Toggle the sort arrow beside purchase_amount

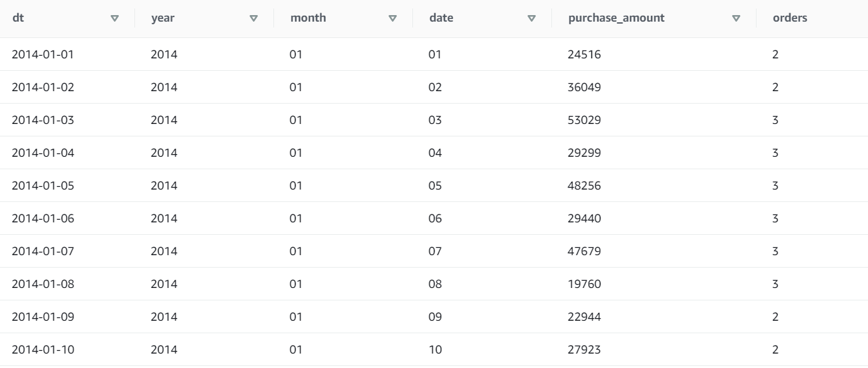click(736, 18)
